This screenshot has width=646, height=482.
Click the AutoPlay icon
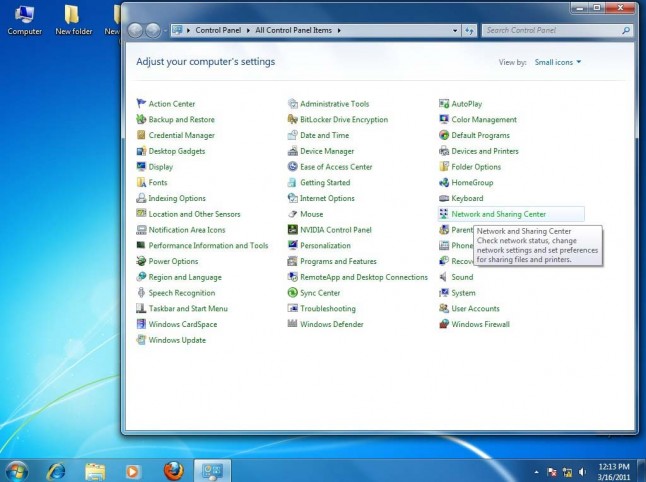tap(444, 103)
